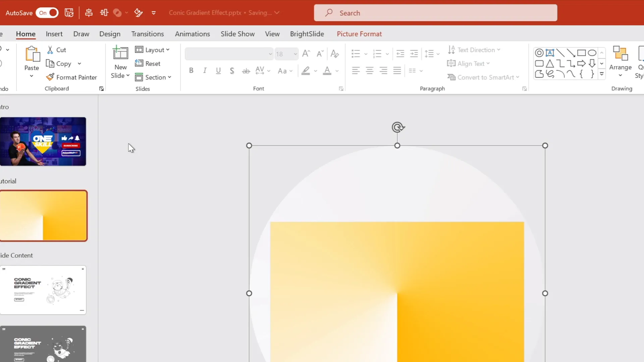Click the Reset slide button
Image resolution: width=644 pixels, height=362 pixels.
pos(148,64)
